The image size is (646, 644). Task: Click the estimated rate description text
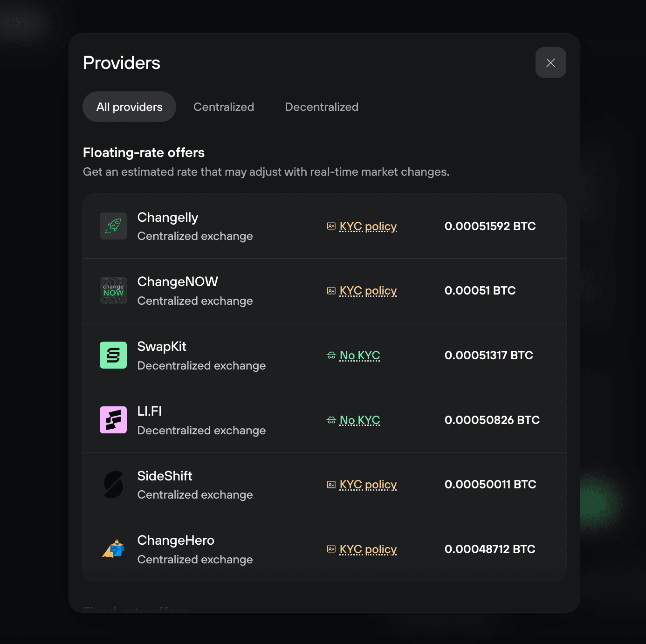[266, 172]
